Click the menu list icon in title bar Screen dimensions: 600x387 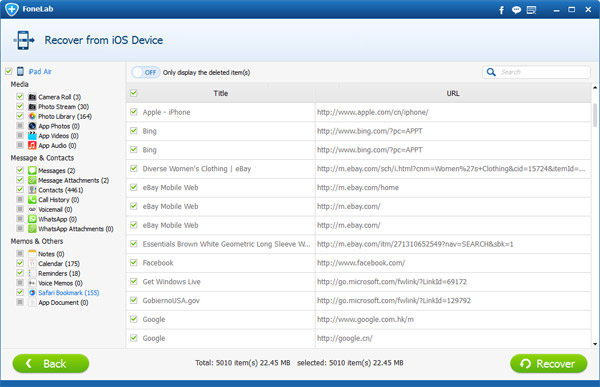(x=532, y=10)
